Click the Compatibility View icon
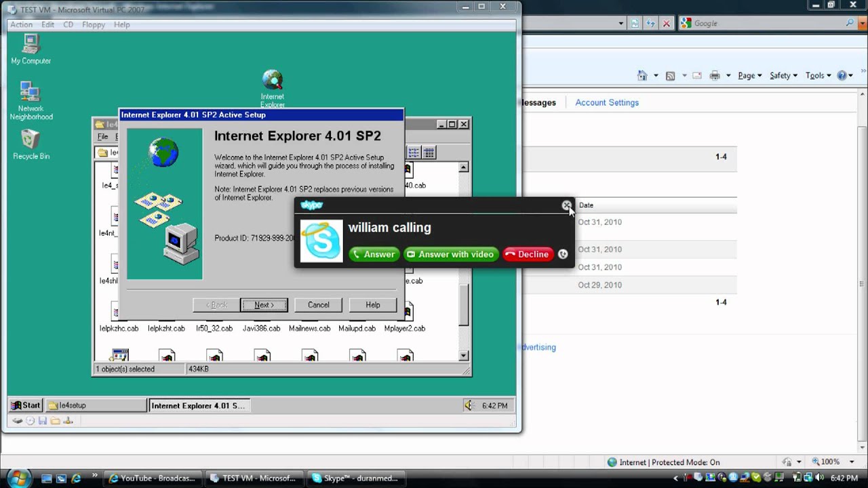This screenshot has height=488, width=868. [x=635, y=23]
